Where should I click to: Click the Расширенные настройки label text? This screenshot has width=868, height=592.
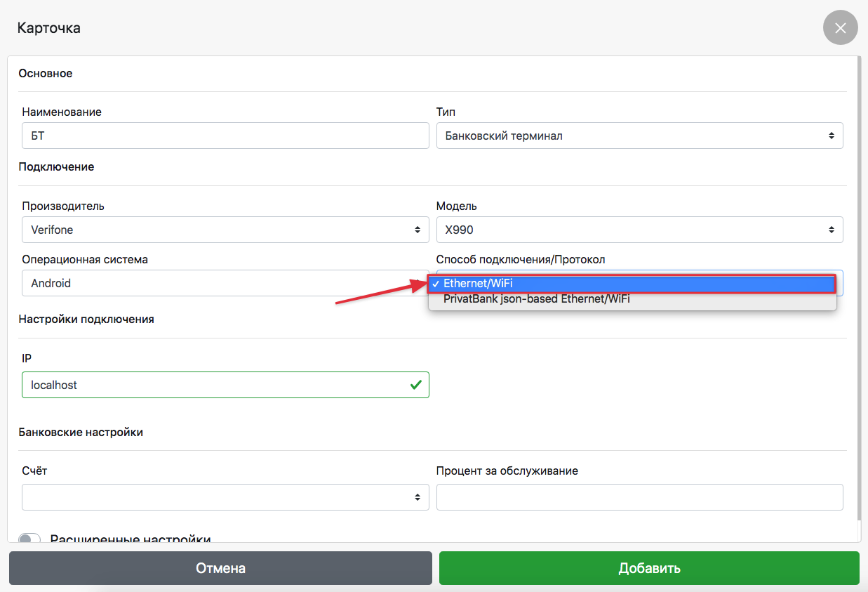click(x=131, y=539)
